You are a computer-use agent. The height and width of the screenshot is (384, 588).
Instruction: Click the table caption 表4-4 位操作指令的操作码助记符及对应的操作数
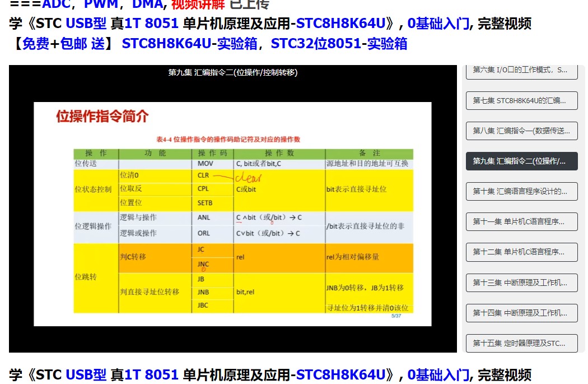[x=228, y=140]
